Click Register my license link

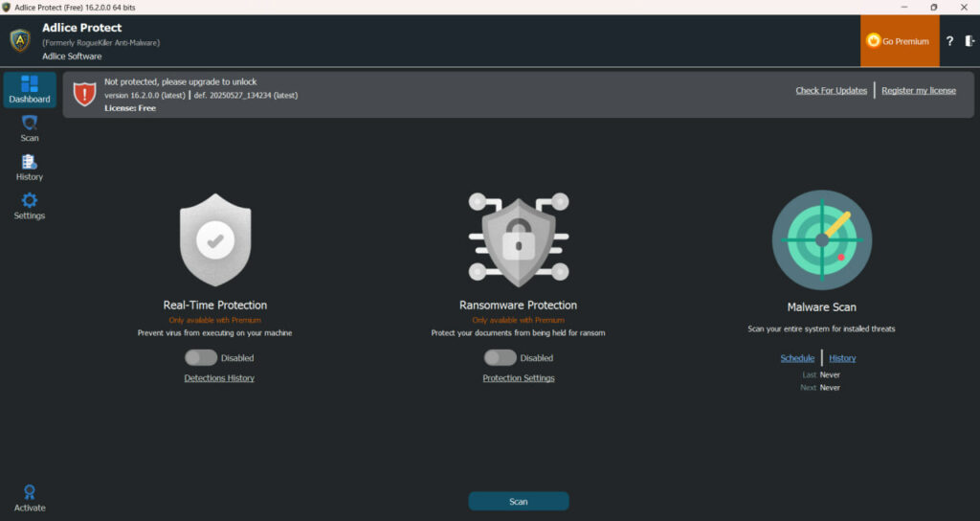[918, 91]
